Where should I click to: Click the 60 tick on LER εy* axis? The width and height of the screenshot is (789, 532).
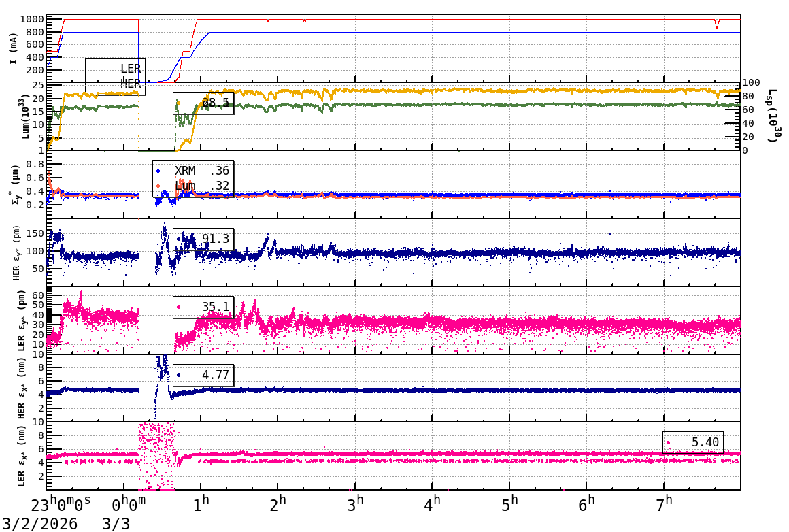tap(38, 295)
